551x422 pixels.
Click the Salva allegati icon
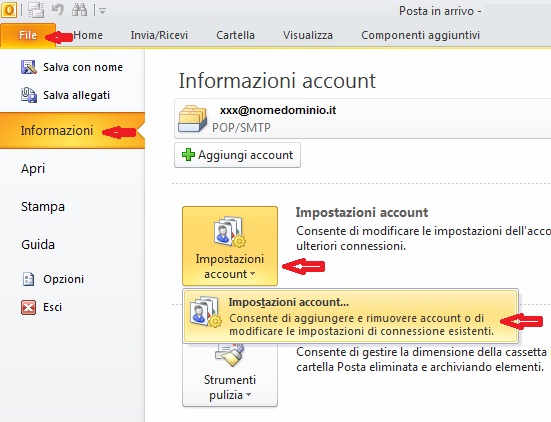29,95
